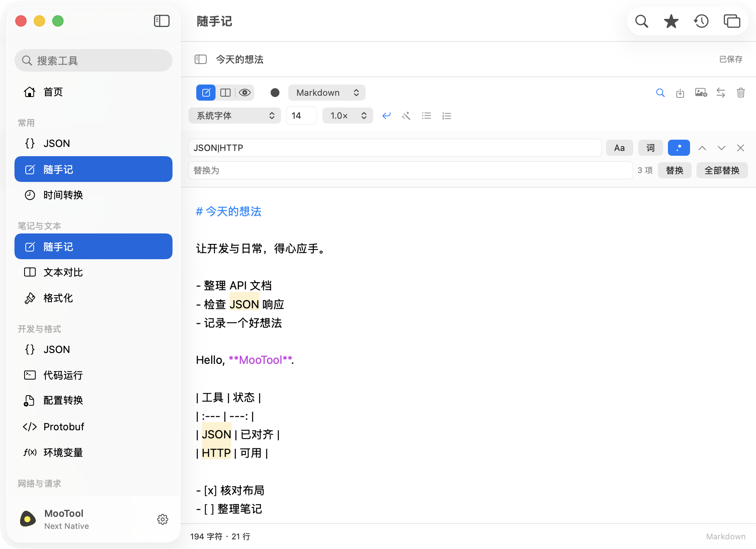The height and width of the screenshot is (549, 756).
Task: Click the export download icon
Action: click(680, 93)
